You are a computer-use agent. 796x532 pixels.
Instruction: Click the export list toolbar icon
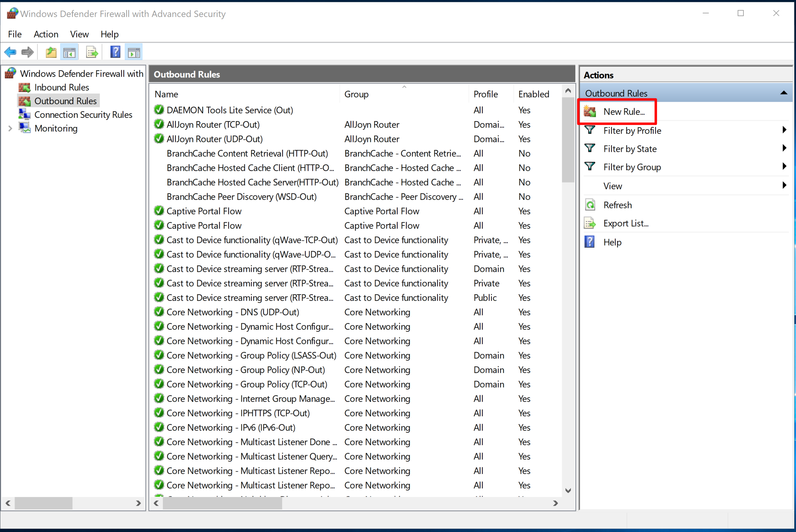(x=92, y=52)
